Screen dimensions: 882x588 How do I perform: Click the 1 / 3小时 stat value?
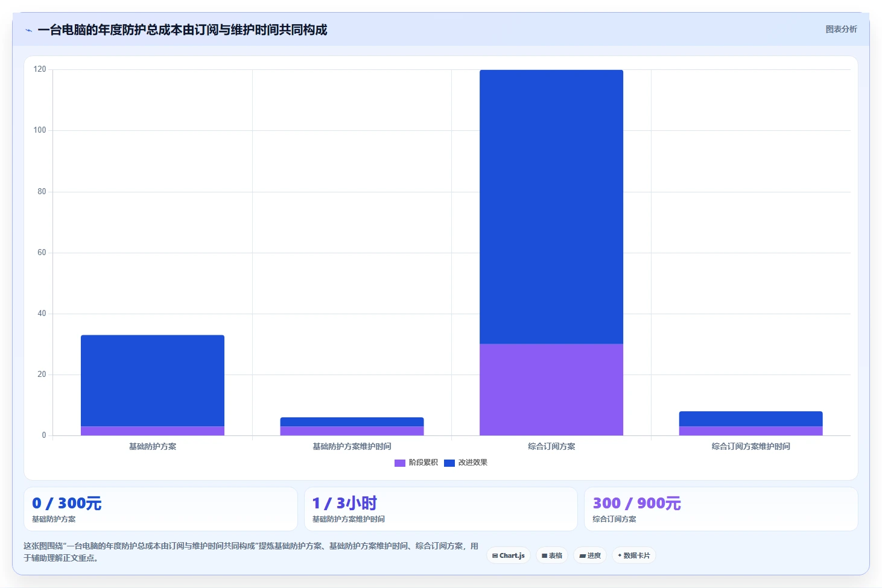click(344, 503)
